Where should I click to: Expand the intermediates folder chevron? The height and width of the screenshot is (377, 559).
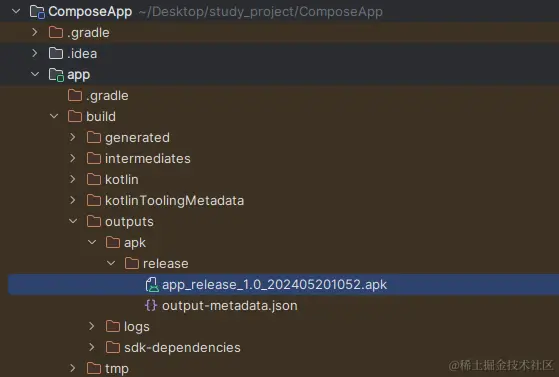73,158
